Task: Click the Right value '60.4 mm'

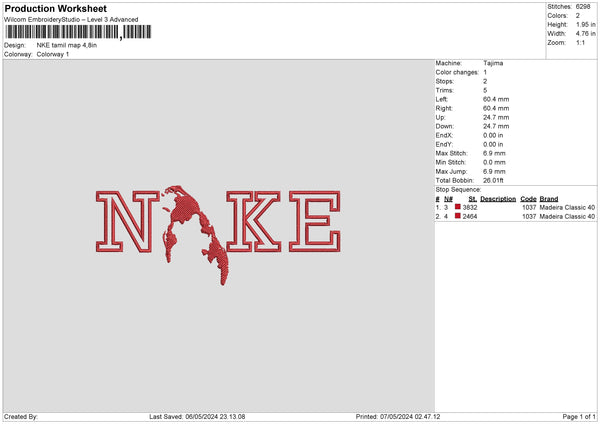Action: coord(496,108)
